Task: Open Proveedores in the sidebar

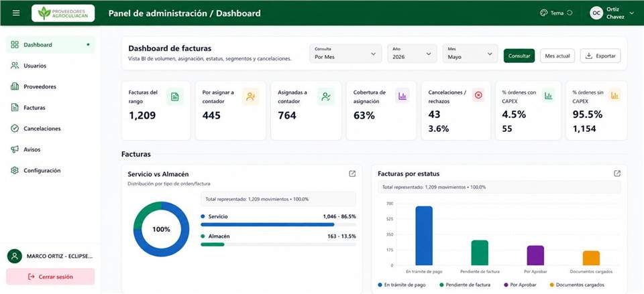Action: click(50, 86)
